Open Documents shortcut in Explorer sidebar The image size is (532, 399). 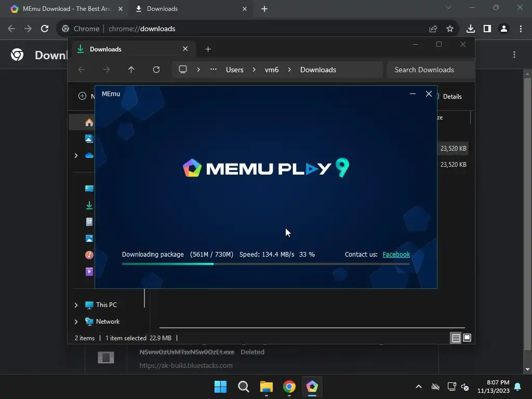click(89, 222)
